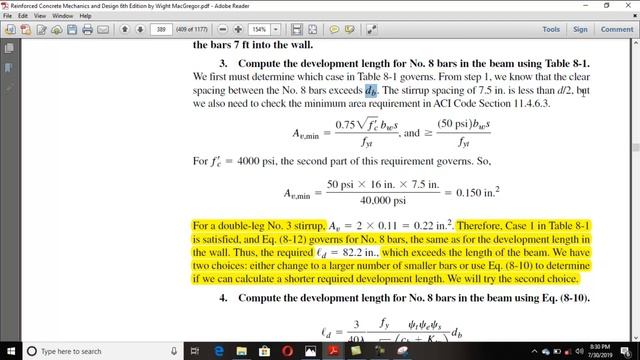Click the page number field showing 389

click(161, 29)
